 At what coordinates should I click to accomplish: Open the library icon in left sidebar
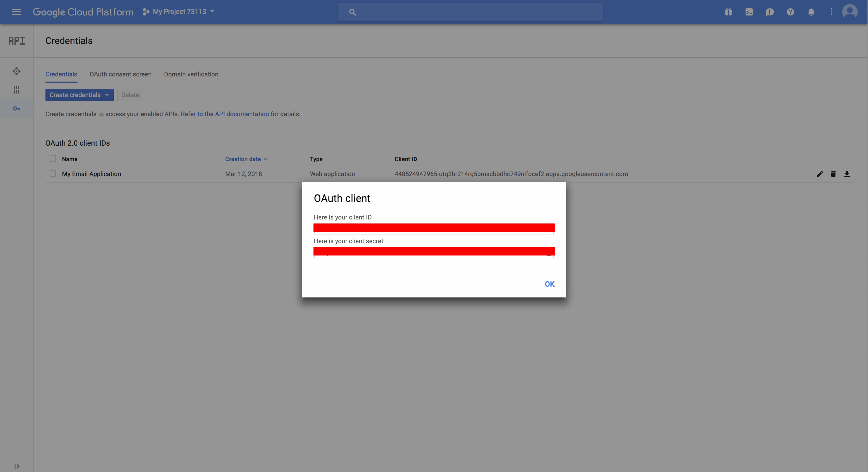pos(16,90)
